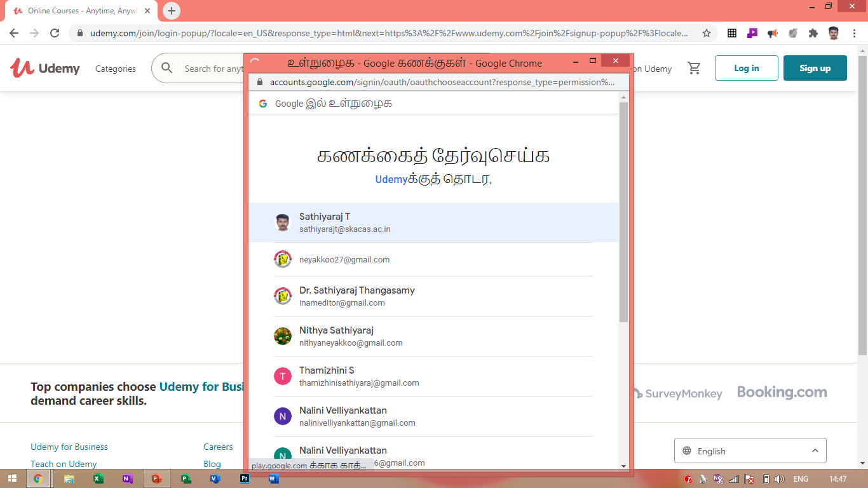This screenshot has height=488, width=868.
Task: Click the Log in button on Udemy
Action: tap(747, 68)
